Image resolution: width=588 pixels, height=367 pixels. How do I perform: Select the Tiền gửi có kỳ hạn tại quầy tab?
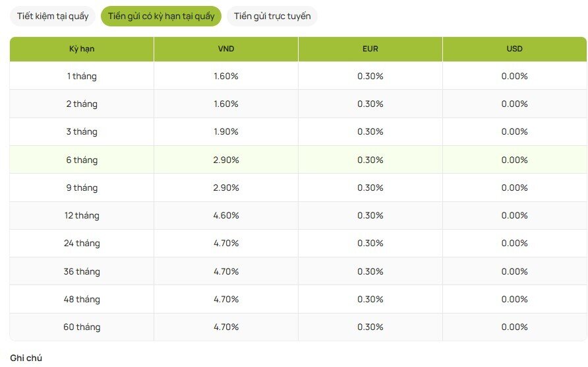point(161,17)
